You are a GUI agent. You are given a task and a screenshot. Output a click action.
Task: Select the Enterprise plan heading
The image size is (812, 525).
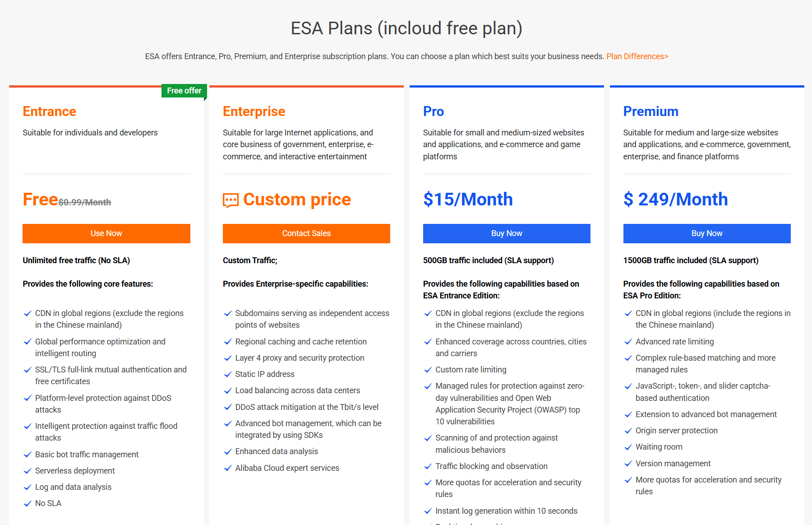coord(254,112)
